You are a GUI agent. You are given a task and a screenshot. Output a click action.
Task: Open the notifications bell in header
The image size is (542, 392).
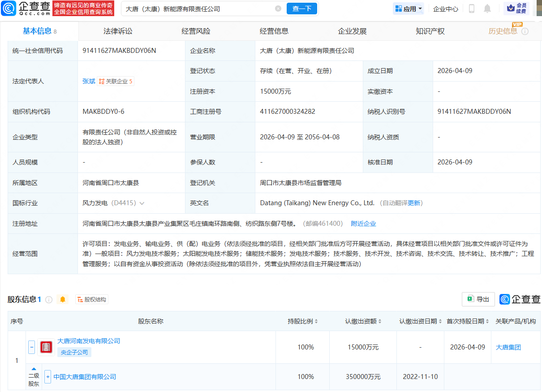487,9
